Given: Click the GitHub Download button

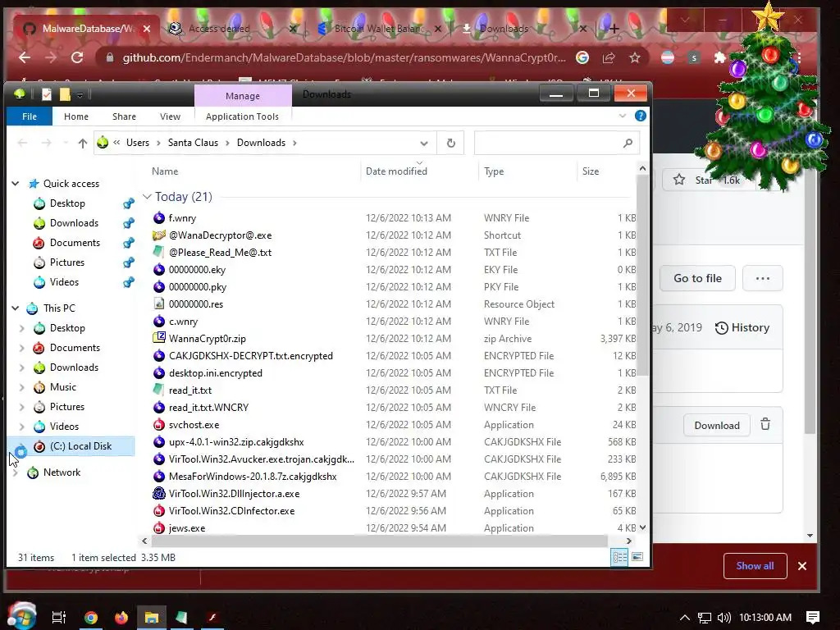Looking at the screenshot, I should (717, 425).
